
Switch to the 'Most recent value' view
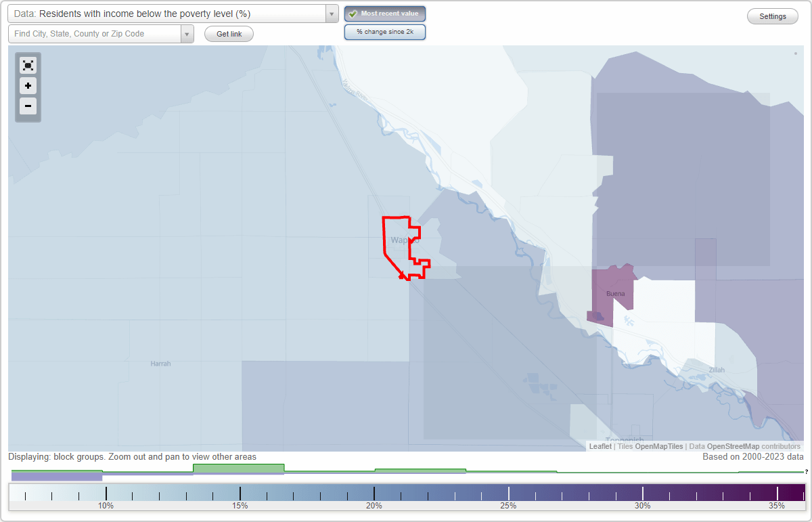[385, 14]
